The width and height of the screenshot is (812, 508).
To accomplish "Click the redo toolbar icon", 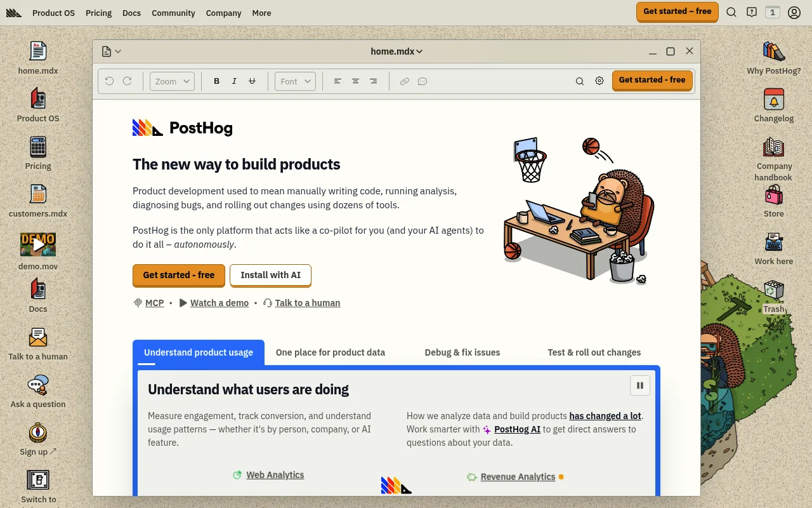I will coord(127,81).
